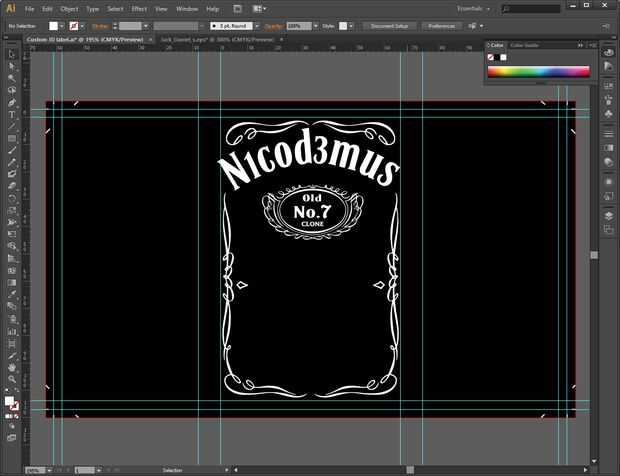Select the Rectangle tool
The width and height of the screenshot is (620, 476).
pos(12,139)
